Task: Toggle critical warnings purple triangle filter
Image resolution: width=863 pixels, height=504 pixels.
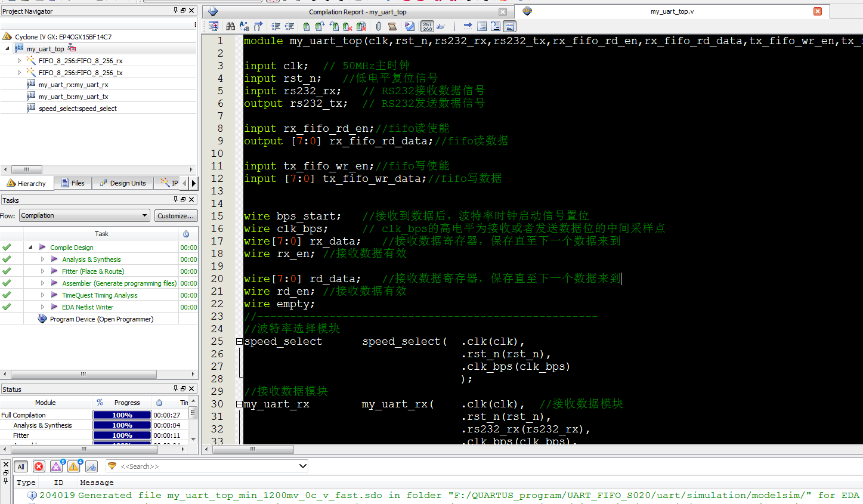Action: point(57,466)
